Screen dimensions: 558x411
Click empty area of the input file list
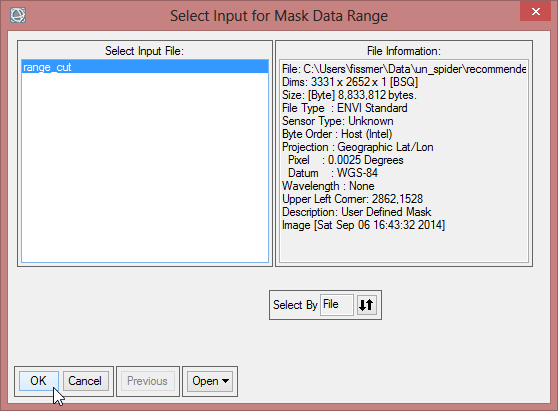tap(145, 167)
